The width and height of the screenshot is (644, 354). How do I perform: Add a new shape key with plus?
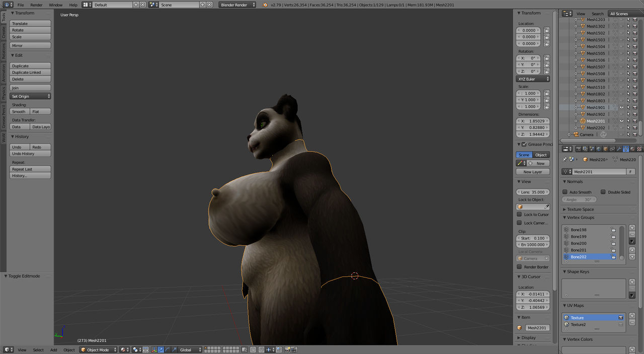[632, 282]
